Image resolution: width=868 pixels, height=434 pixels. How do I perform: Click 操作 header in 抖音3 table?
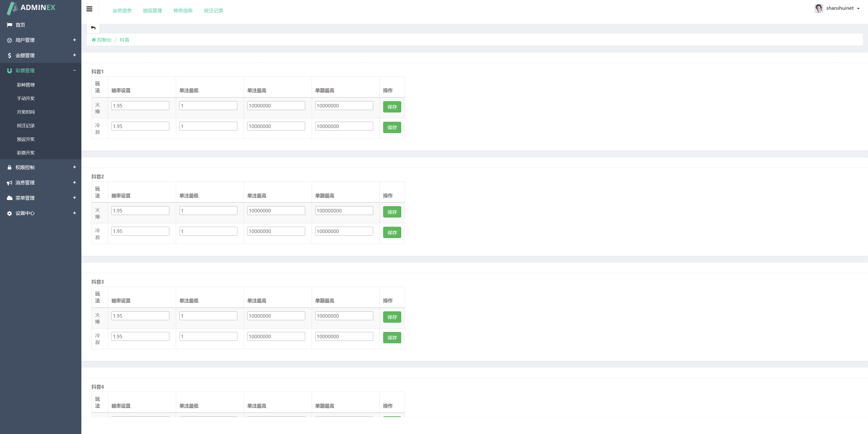click(388, 300)
